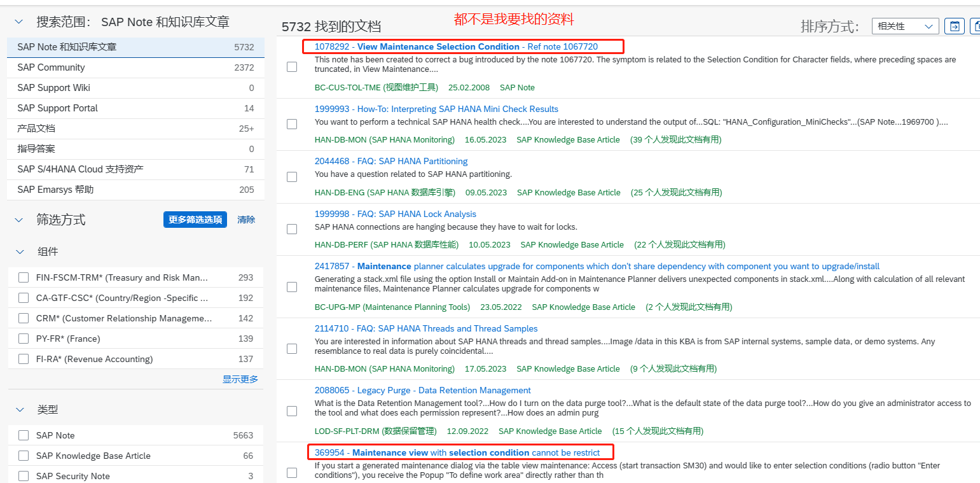The image size is (980, 483).
Task: Click the document copy icon at top right corner
Action: [976, 26]
